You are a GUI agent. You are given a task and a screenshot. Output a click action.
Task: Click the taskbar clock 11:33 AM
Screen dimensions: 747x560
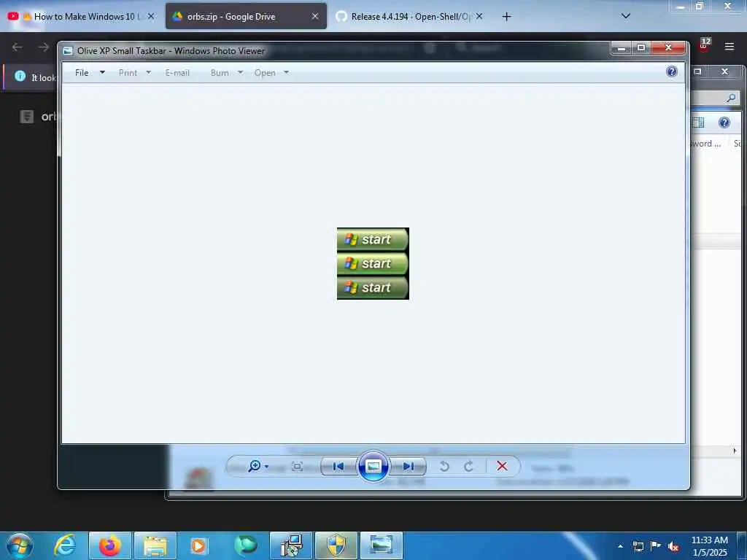[x=709, y=545]
